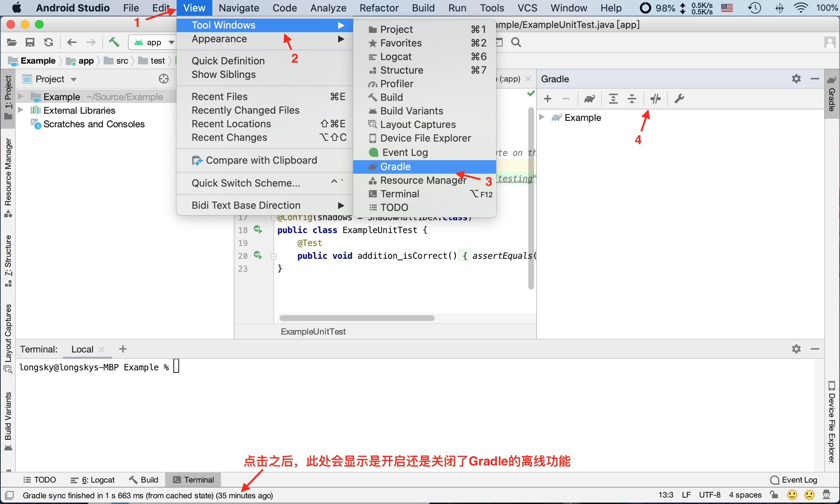Choose Recent Files from View menu
Image resolution: width=840 pixels, height=504 pixels.
pyautogui.click(x=265, y=97)
